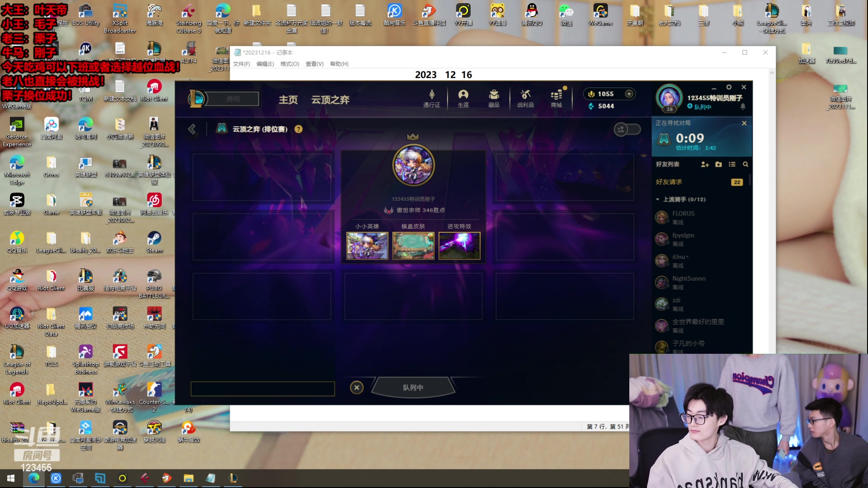868x488 pixels.
Task: Open the 格式(O) menu in Notepad
Action: pyautogui.click(x=289, y=64)
